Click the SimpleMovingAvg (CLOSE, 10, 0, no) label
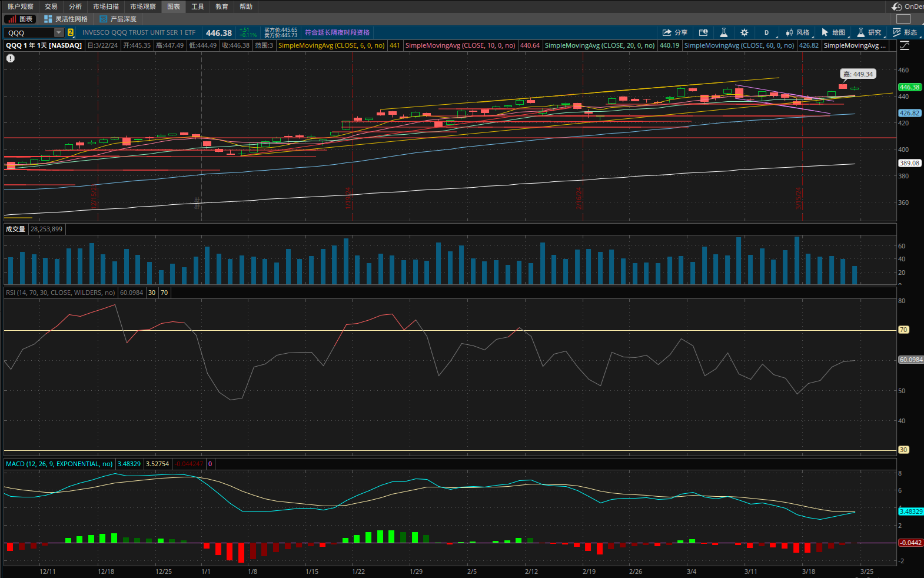This screenshot has width=924, height=578. [x=460, y=45]
